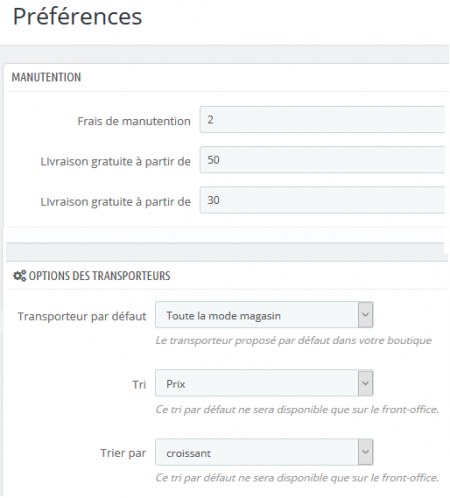Click the chevron arrow of the croissant combo box
The image size is (450, 498).
pyautogui.click(x=365, y=452)
